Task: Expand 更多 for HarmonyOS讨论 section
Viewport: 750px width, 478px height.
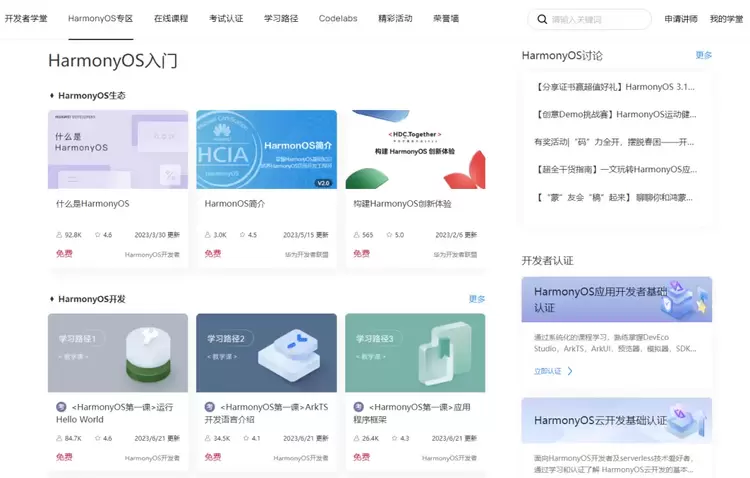Action: (x=703, y=56)
